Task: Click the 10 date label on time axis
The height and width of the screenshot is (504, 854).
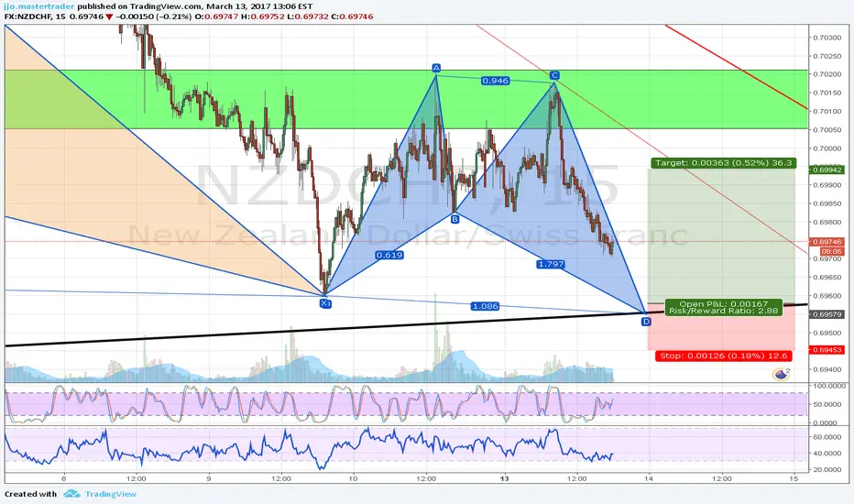Action: (x=354, y=479)
